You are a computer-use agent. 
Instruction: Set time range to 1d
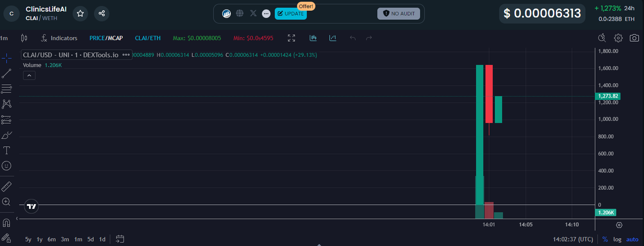[103, 239]
